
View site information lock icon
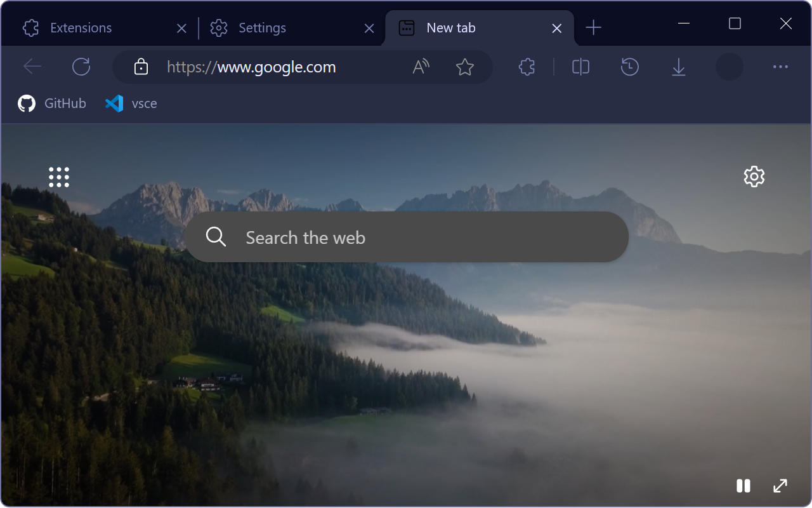pos(141,67)
